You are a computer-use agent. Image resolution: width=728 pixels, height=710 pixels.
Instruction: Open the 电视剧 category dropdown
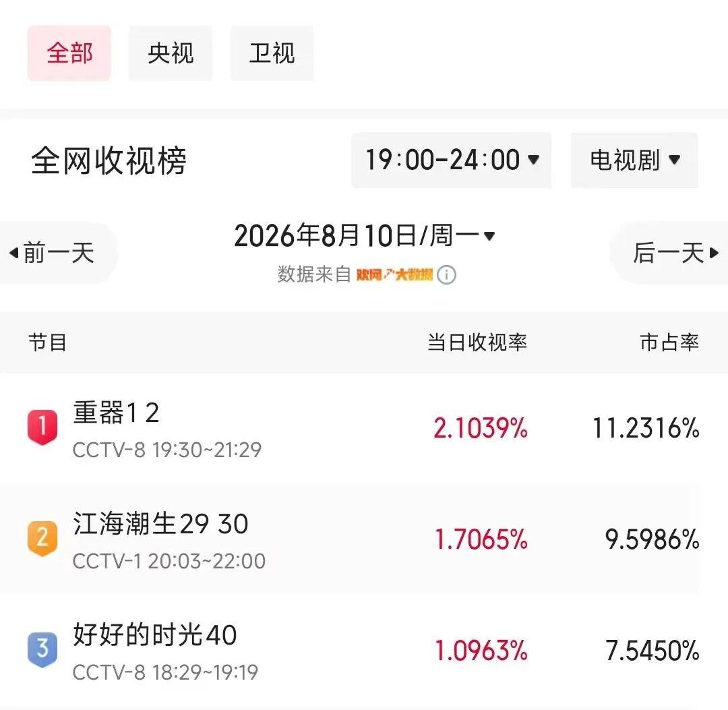point(634,160)
